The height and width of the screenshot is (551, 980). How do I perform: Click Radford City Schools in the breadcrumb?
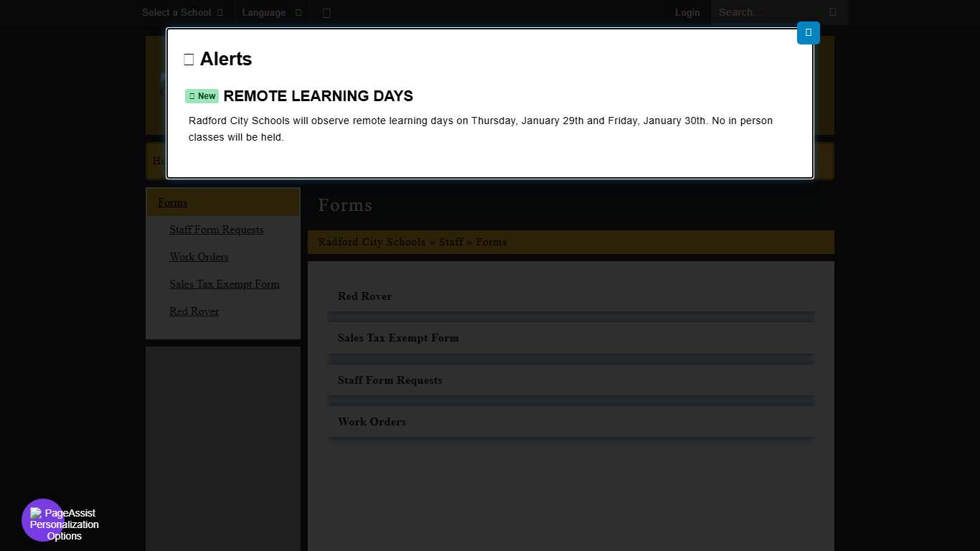(372, 242)
